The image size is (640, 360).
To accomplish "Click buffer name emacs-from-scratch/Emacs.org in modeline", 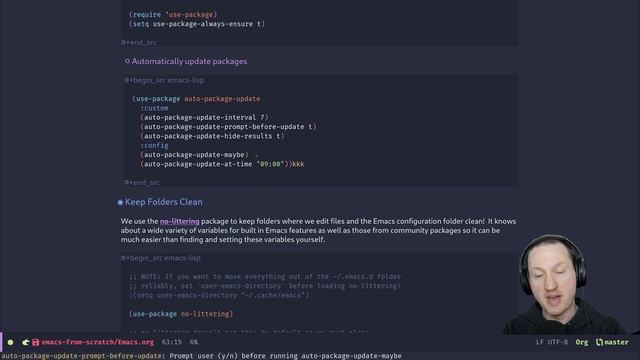I will point(98,342).
